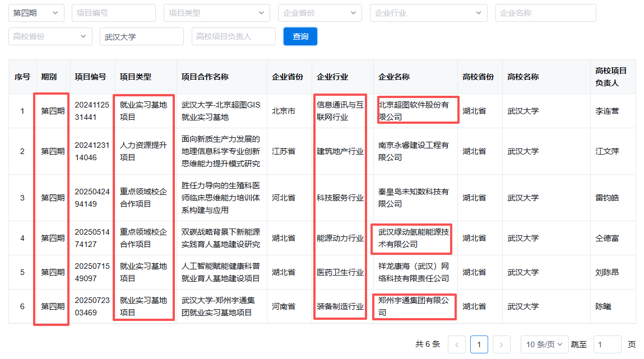Click 武汉大学-郑州宇通集团 project name
The height and width of the screenshot is (359, 644).
point(218,306)
